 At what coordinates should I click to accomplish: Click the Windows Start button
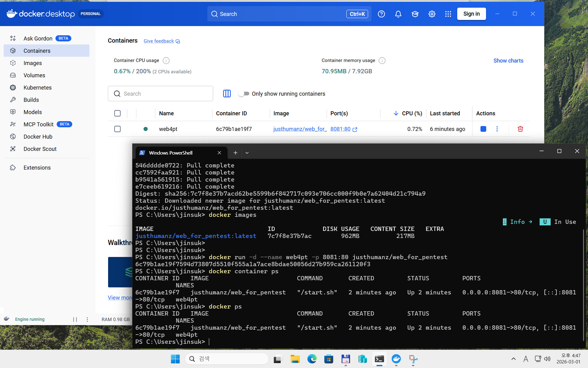click(x=175, y=359)
